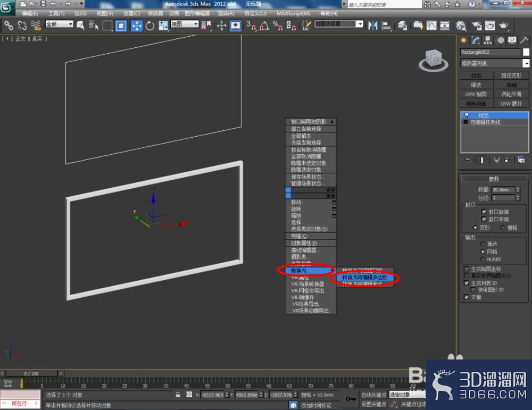The height and width of the screenshot is (410, 532).
Task: Switch to the Hierarchy command panel
Action: tap(487, 41)
